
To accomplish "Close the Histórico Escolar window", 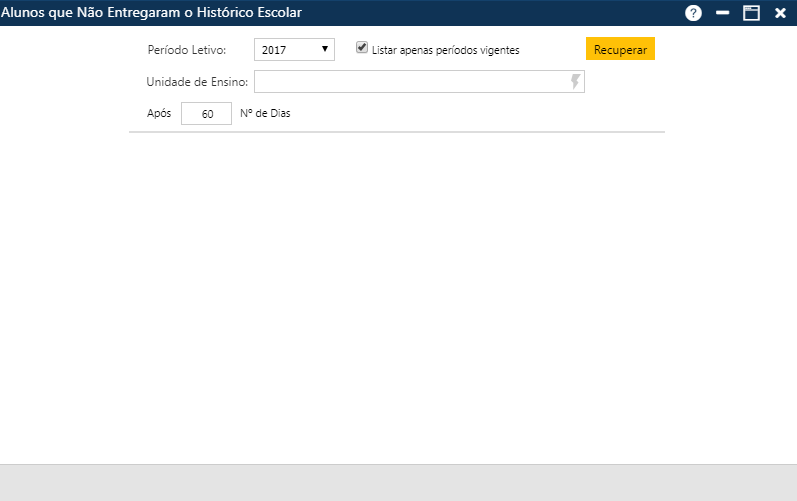I will point(780,13).
